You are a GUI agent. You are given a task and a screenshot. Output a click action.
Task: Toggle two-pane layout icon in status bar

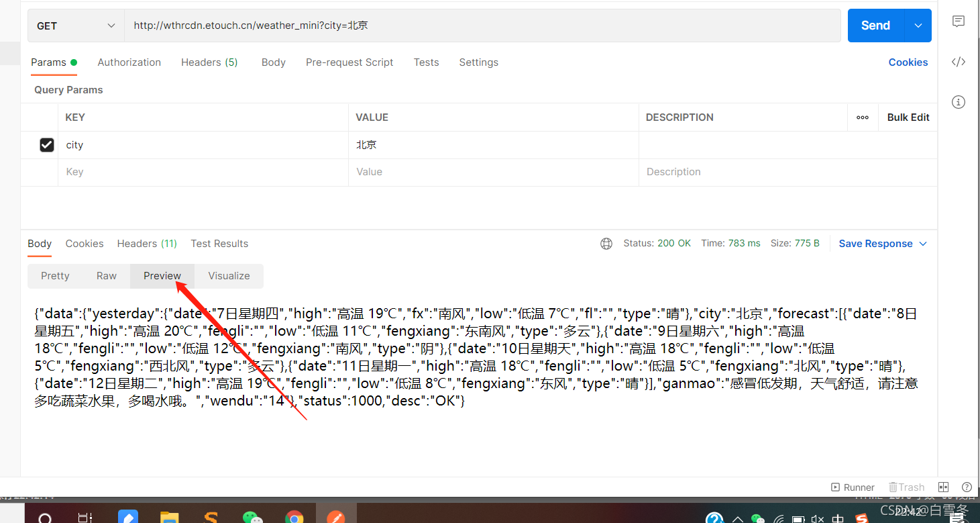coord(943,487)
